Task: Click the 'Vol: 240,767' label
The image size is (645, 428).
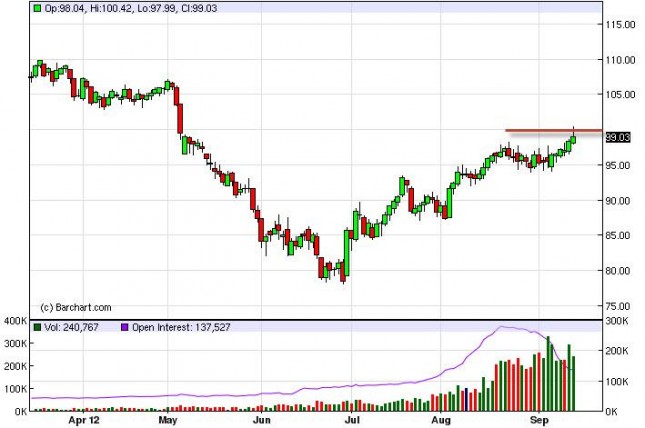Action: [71, 327]
